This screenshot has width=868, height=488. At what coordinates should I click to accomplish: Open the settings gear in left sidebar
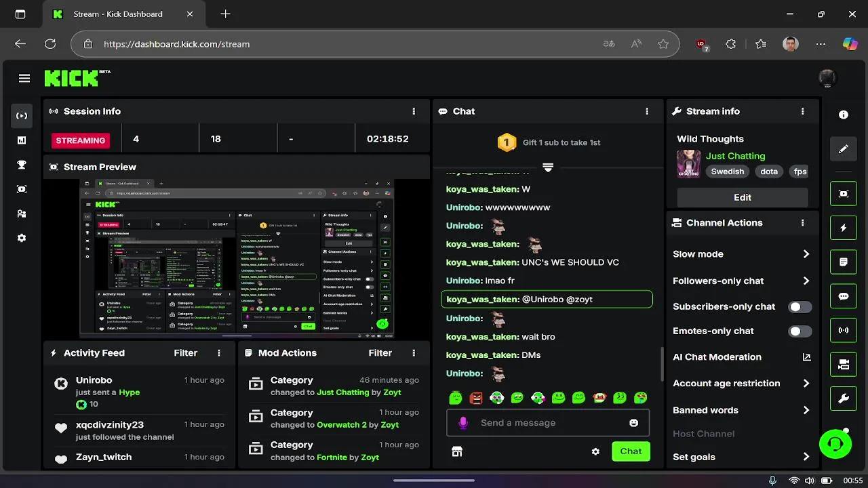[22, 238]
